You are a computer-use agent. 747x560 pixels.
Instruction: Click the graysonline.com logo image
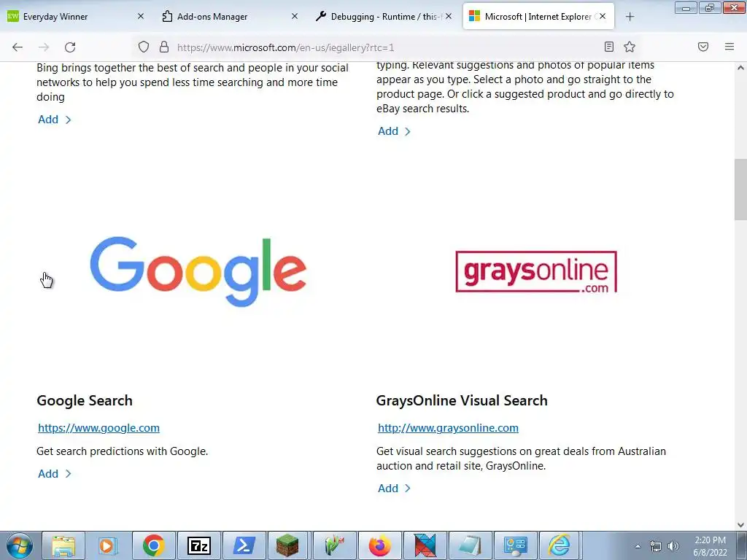536,271
